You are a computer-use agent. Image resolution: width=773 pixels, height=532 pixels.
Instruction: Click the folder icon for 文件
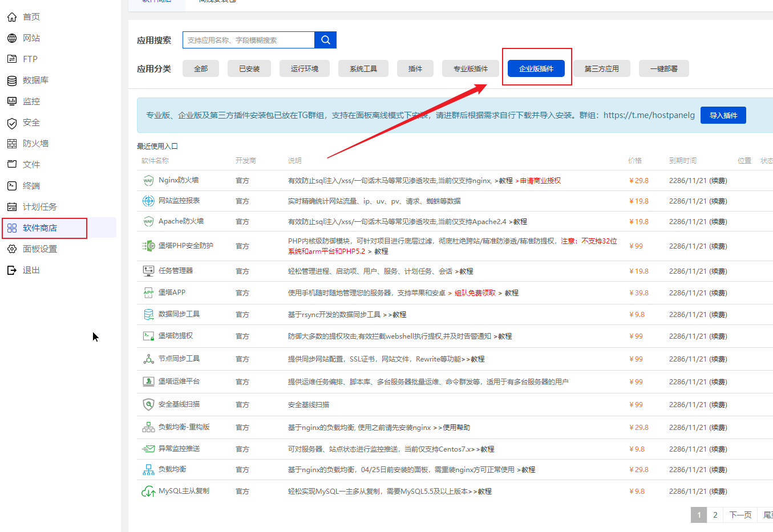pyautogui.click(x=12, y=164)
